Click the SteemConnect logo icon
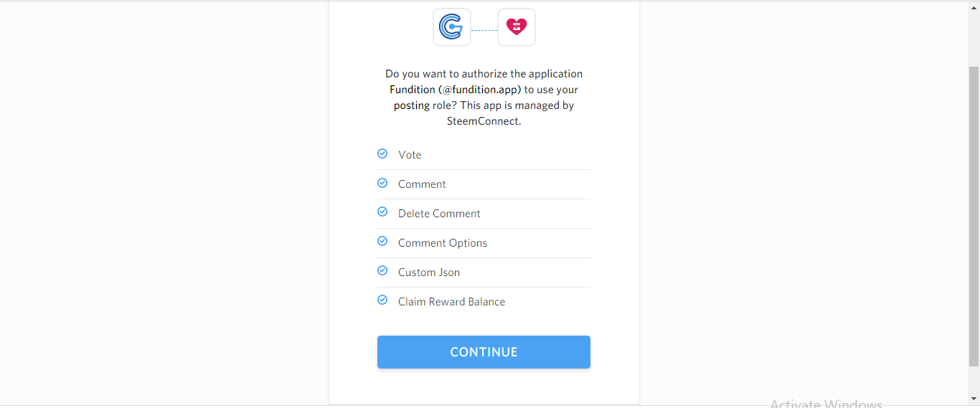980x408 pixels. tap(451, 27)
